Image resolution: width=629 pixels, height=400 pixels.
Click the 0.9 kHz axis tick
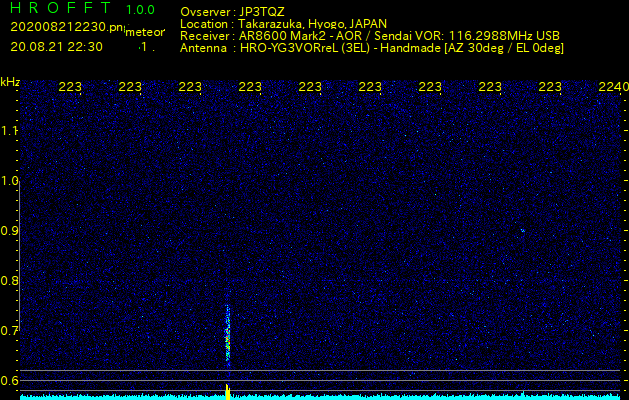(10, 231)
